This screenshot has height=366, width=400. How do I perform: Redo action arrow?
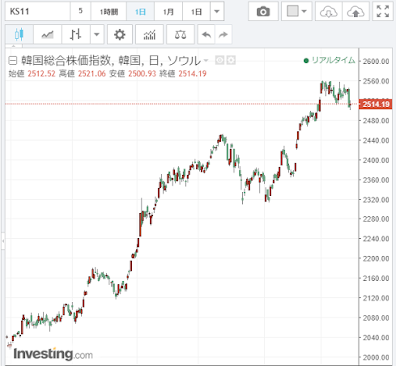click(x=223, y=34)
